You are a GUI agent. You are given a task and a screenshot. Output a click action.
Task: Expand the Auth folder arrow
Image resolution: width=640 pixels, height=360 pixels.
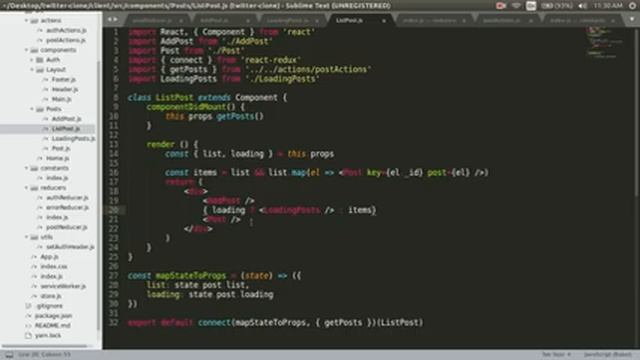click(32, 60)
